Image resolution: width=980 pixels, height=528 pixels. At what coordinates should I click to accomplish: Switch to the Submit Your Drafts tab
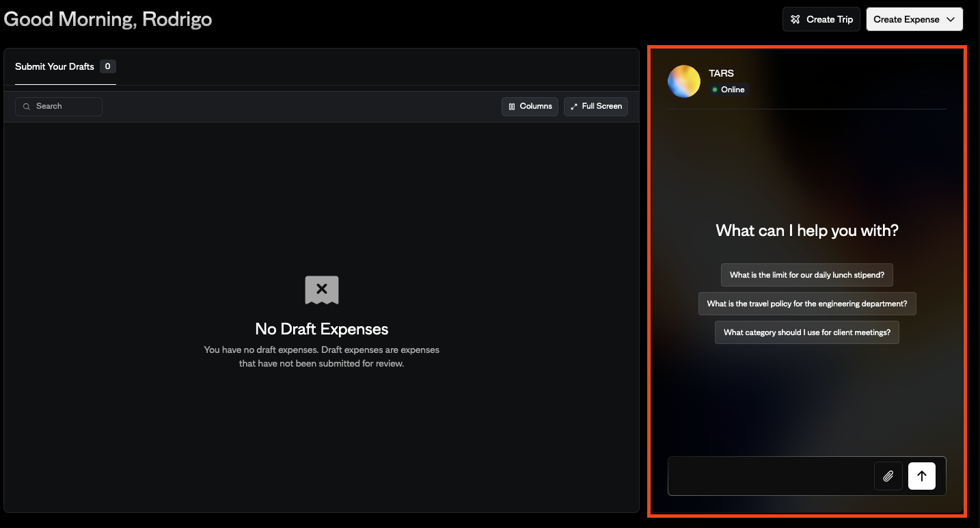(x=54, y=66)
